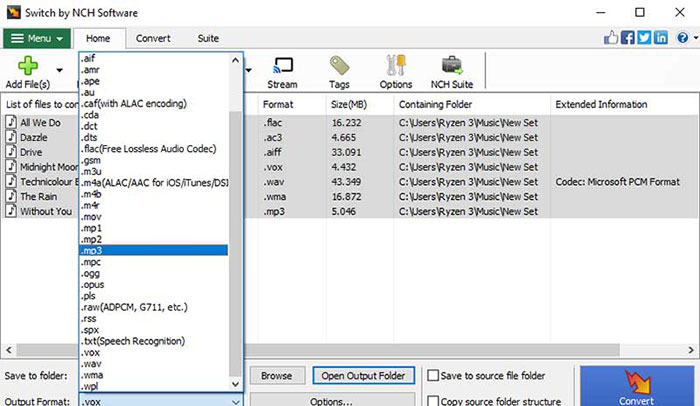Select .txt (Speech Recognition) format
The height and width of the screenshot is (406, 700).
pyautogui.click(x=154, y=341)
